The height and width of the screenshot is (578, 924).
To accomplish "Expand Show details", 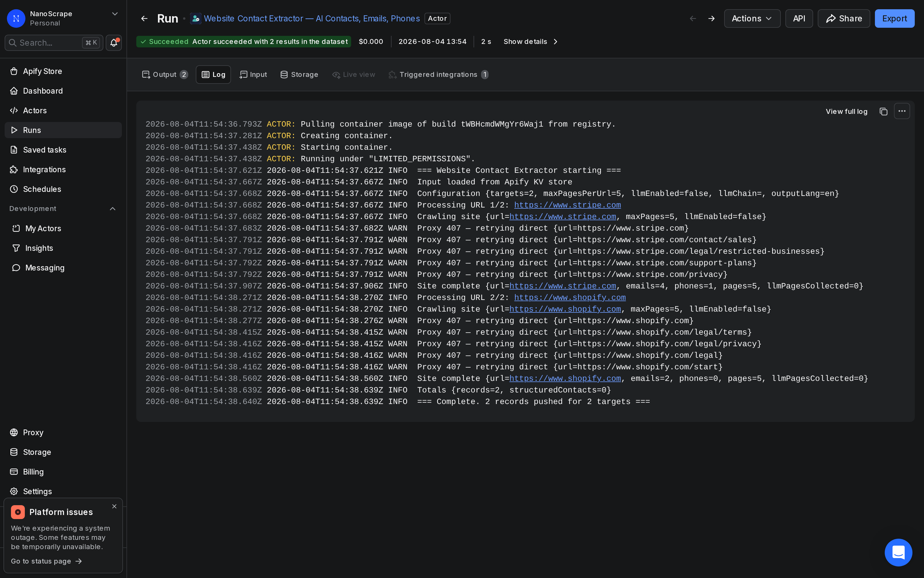I will pos(530,42).
